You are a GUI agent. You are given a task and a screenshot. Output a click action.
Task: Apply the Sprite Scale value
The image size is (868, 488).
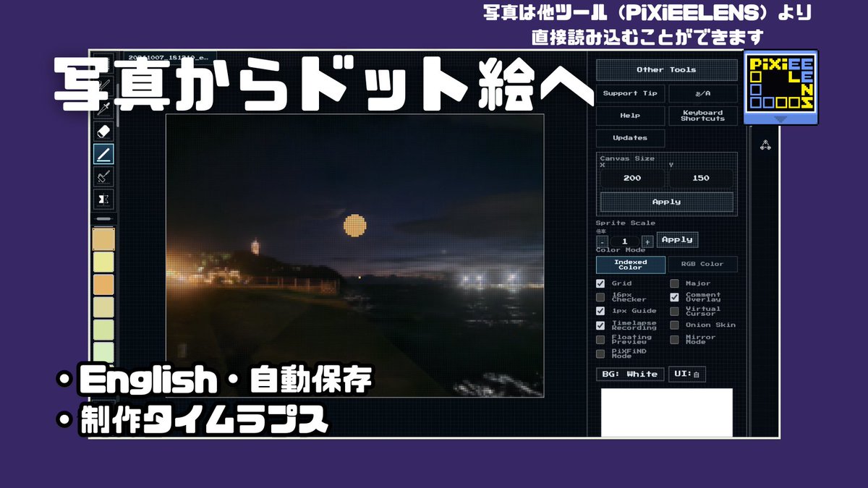click(677, 240)
